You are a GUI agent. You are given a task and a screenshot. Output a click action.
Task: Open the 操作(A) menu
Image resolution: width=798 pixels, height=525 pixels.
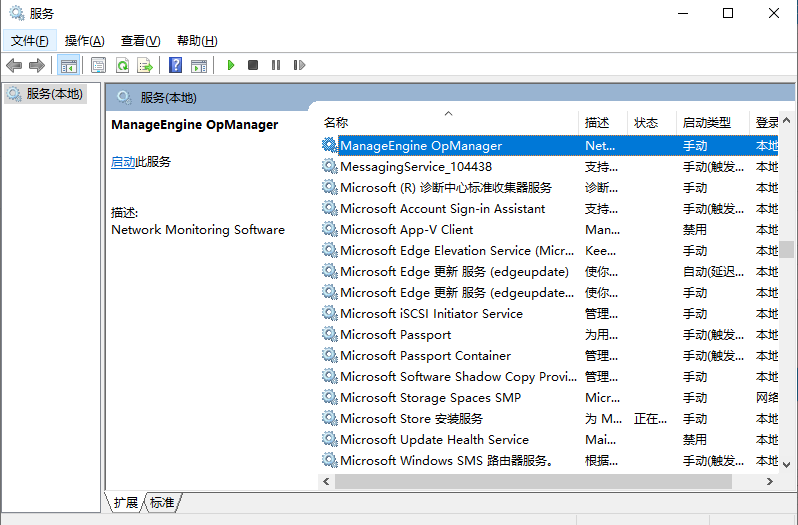point(84,41)
